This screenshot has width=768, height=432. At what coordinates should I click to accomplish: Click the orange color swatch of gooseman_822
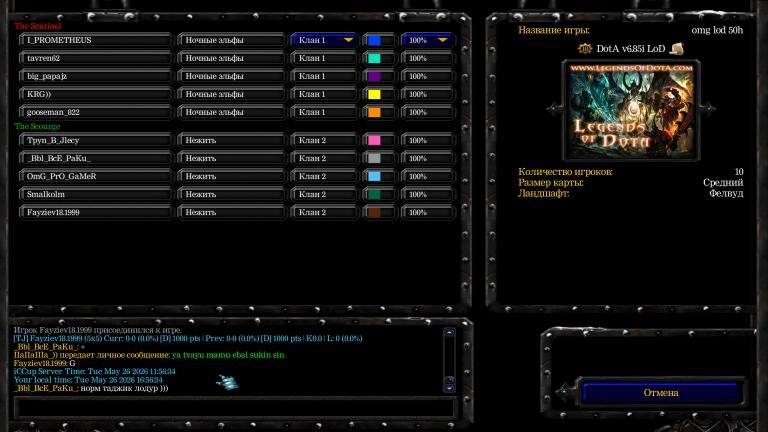[x=374, y=112]
